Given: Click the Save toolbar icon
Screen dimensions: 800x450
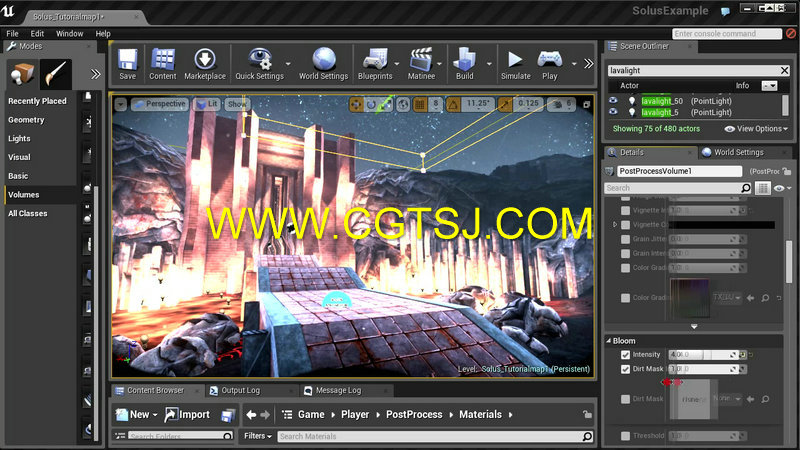Looking at the screenshot, I should [128, 59].
